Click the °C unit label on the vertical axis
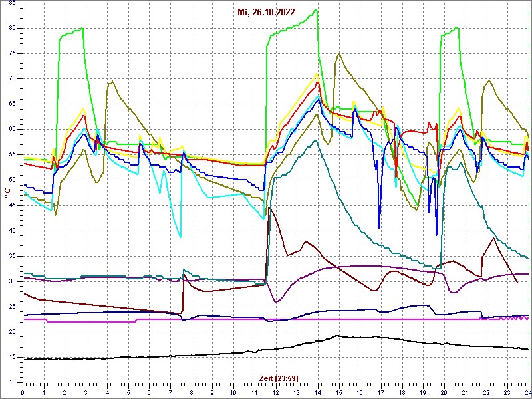 tap(7, 194)
